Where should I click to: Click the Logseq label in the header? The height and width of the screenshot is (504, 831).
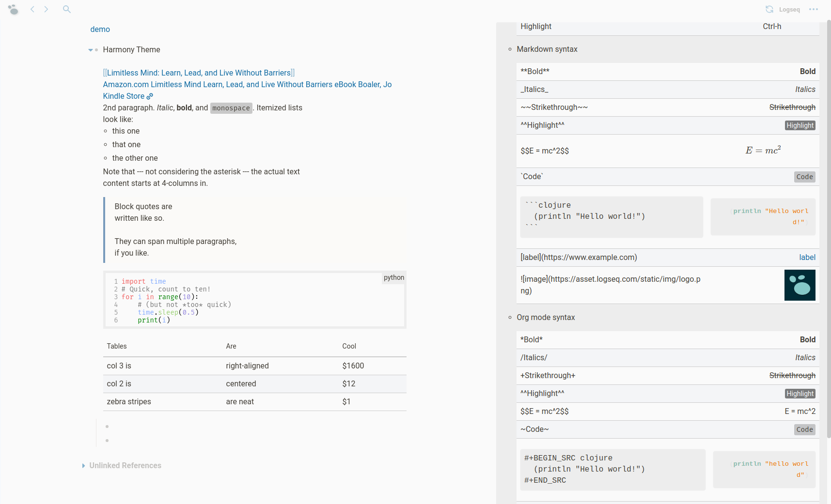(x=789, y=9)
